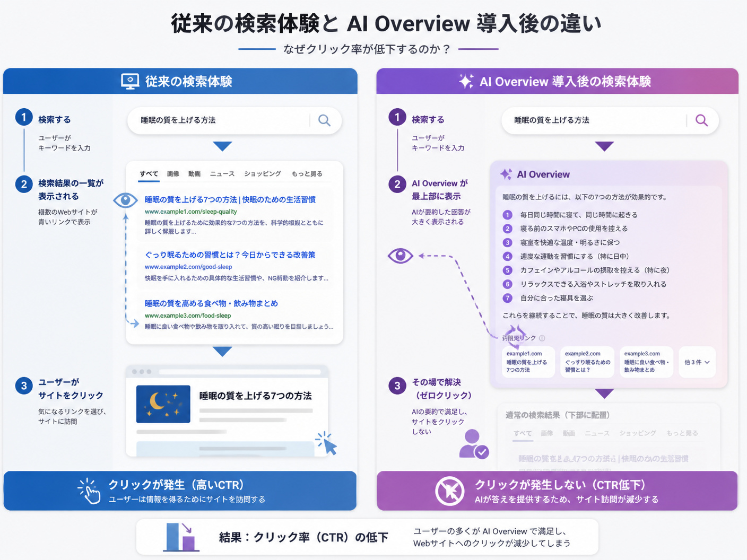Open ショッピング tab in traditional results
Viewport: 747px width, 560px height.
[x=263, y=174]
